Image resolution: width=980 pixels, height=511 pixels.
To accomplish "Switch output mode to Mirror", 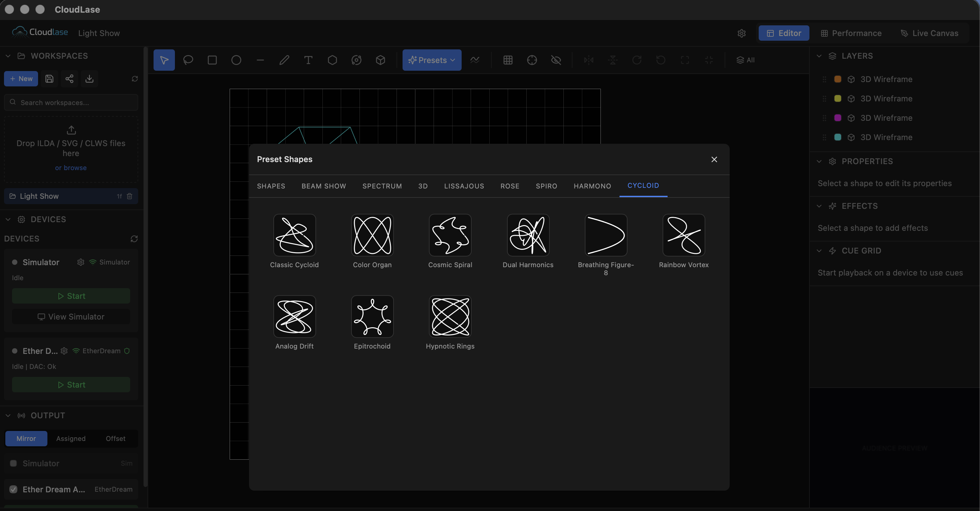I will [26, 438].
